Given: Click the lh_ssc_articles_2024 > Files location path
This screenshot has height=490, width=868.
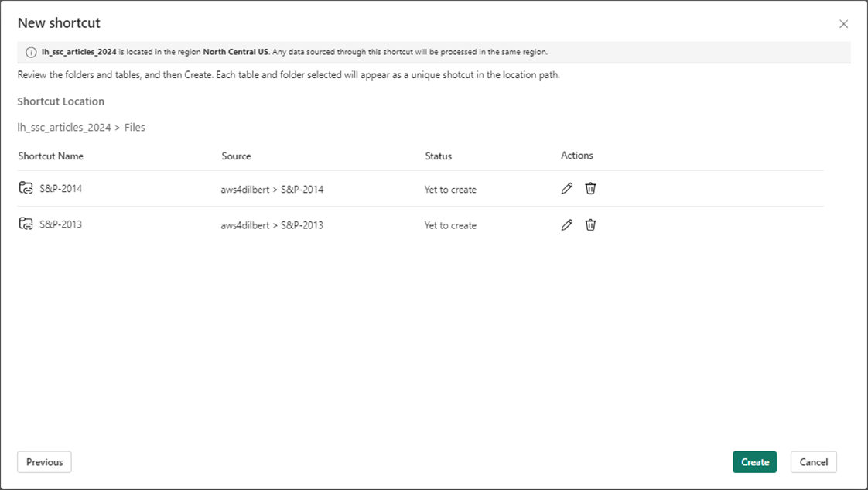Looking at the screenshot, I should 81,127.
